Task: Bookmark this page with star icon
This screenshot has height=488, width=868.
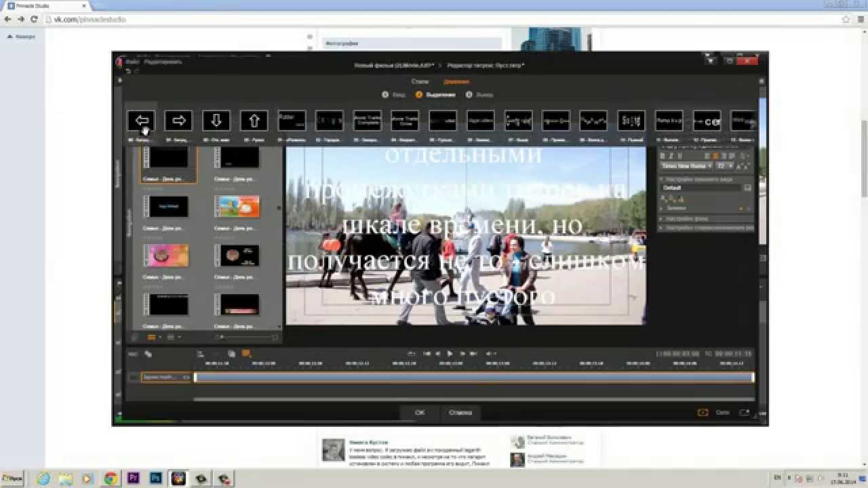Action: tap(846, 19)
